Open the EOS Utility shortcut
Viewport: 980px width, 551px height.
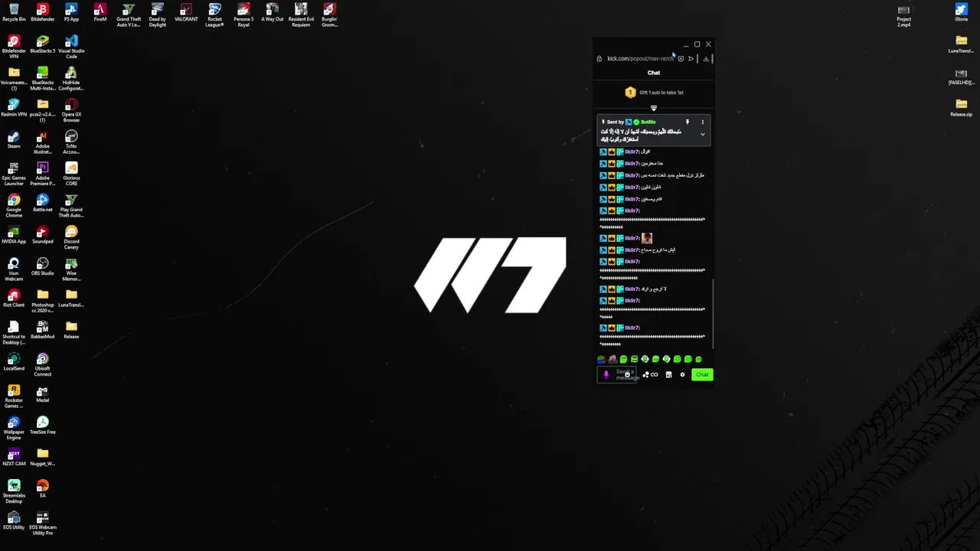click(x=14, y=521)
